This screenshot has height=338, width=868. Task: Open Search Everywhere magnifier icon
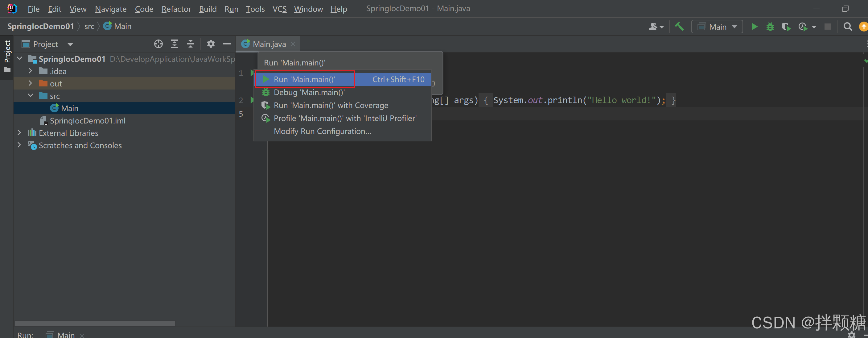847,27
